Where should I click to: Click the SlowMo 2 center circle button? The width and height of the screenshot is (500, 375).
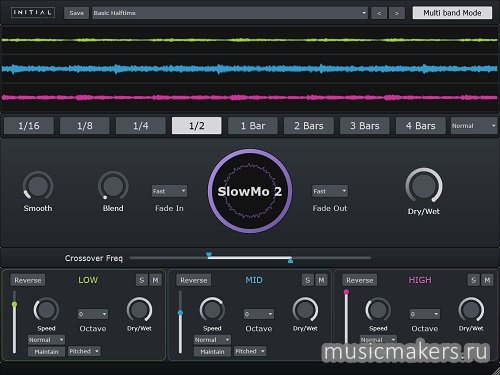click(250, 191)
